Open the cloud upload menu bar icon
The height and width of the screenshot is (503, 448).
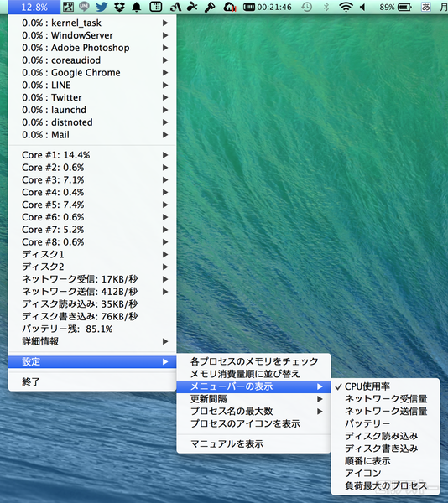[x=230, y=7]
